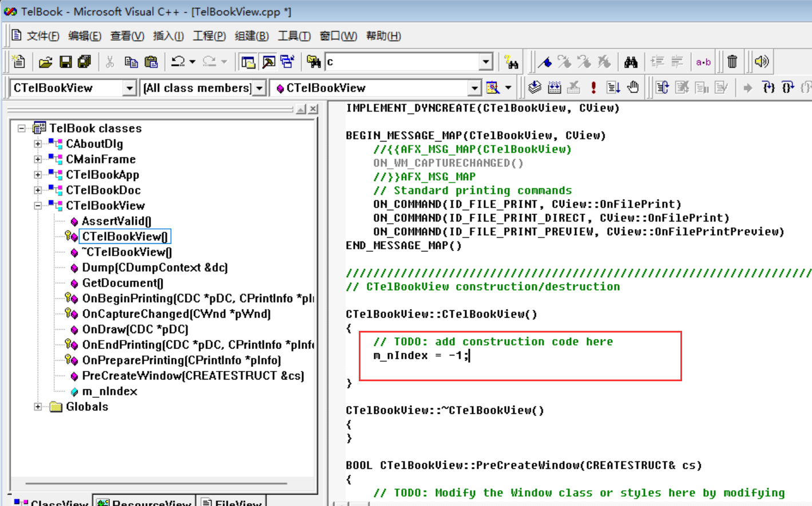
Task: Save the current file
Action: tap(65, 62)
